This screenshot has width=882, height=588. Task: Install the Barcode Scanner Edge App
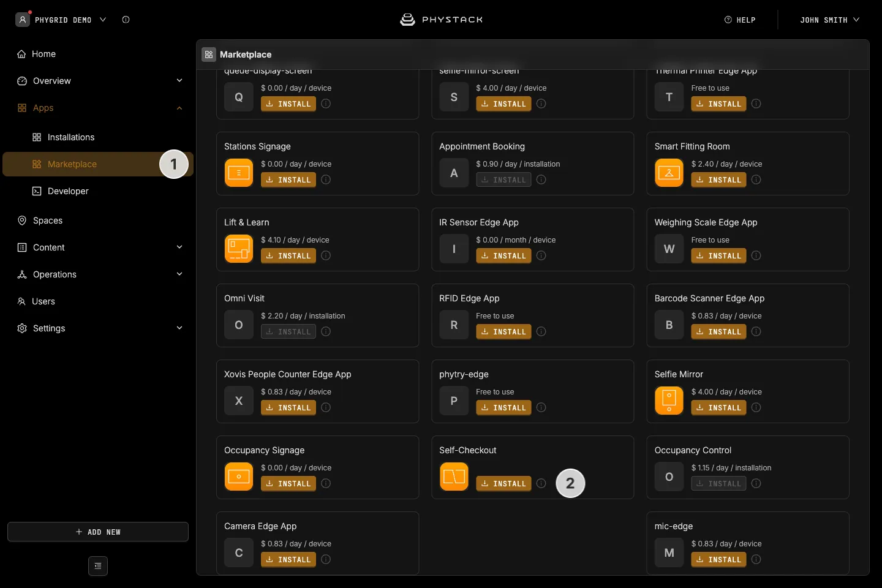point(718,331)
